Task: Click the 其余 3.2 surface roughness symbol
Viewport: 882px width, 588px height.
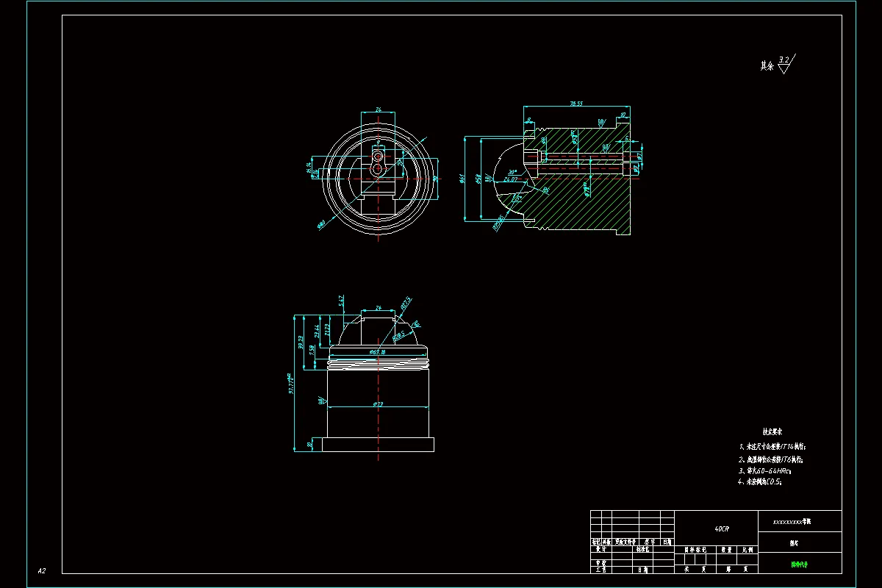Action: (778, 65)
